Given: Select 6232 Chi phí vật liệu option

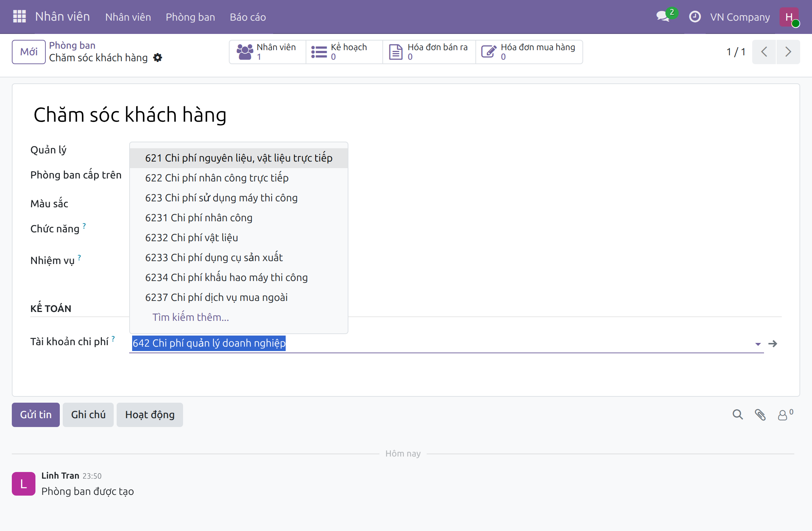Looking at the screenshot, I should [239, 238].
